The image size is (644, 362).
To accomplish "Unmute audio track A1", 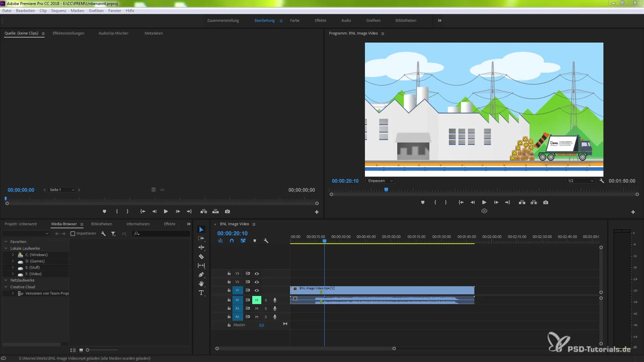I will point(257,300).
